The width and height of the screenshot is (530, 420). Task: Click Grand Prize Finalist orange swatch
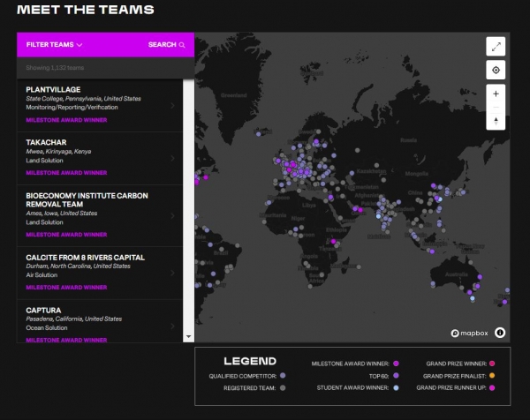tap(492, 375)
